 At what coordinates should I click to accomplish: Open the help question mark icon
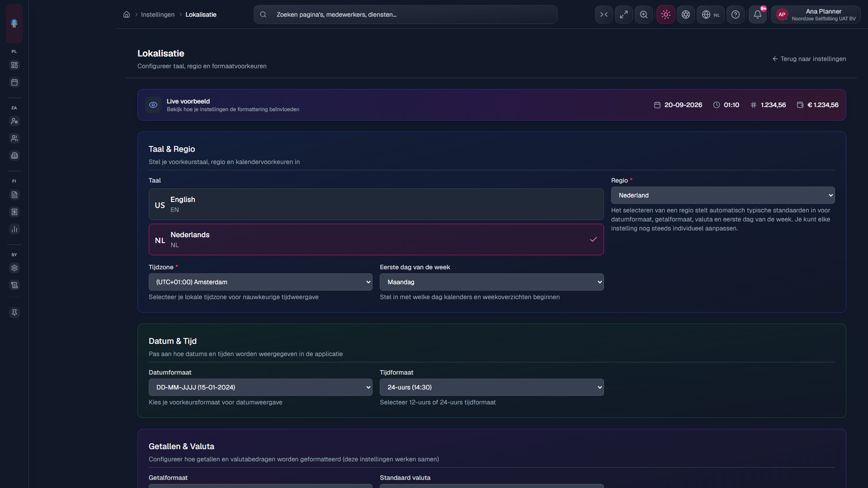(736, 14)
